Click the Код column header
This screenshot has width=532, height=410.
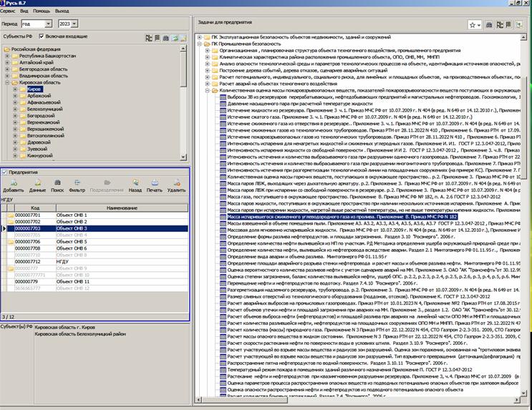[x=34, y=207]
